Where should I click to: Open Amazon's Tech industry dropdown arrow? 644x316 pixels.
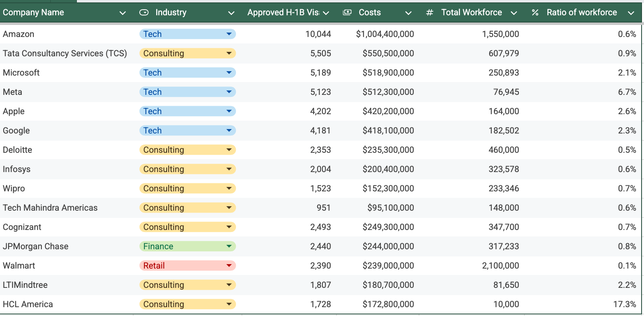pyautogui.click(x=229, y=34)
